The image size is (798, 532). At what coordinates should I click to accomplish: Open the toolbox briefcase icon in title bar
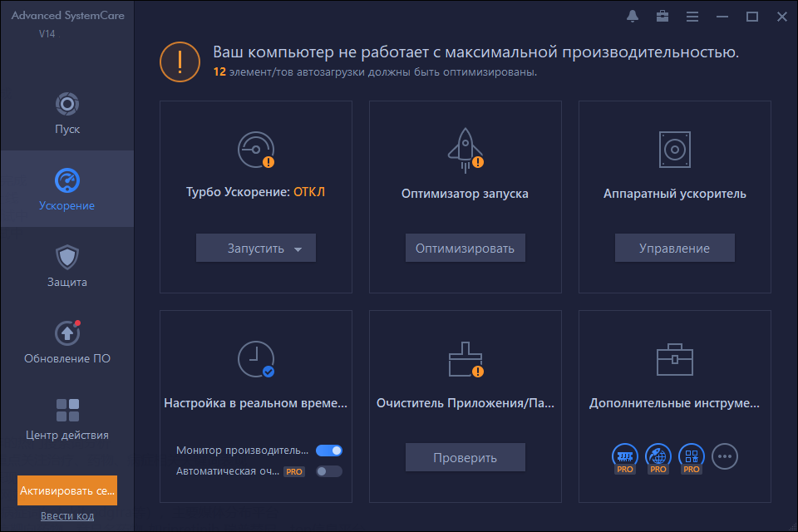(663, 17)
